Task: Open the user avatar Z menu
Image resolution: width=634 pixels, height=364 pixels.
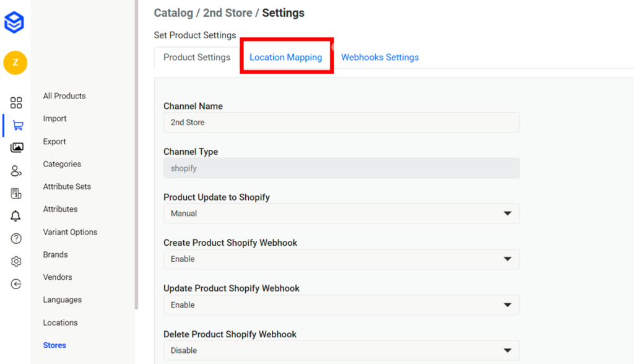Action: click(15, 63)
